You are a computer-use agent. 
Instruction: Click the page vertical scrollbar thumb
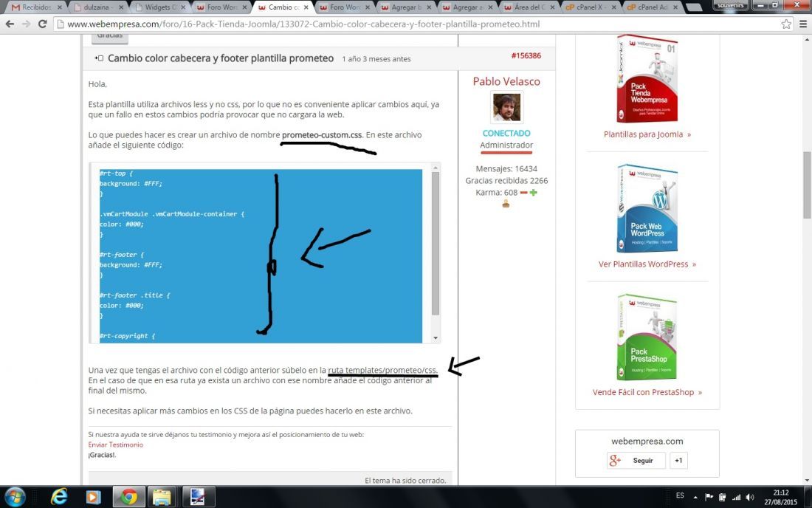808,185
